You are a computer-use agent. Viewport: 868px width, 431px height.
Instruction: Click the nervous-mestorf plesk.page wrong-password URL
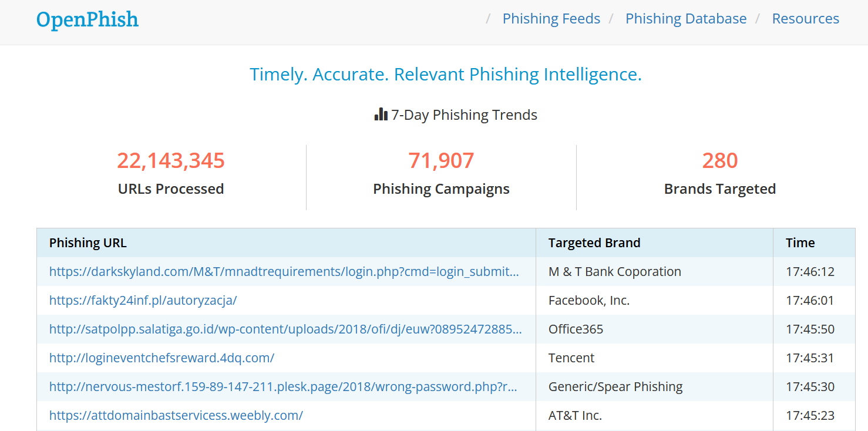(x=285, y=386)
